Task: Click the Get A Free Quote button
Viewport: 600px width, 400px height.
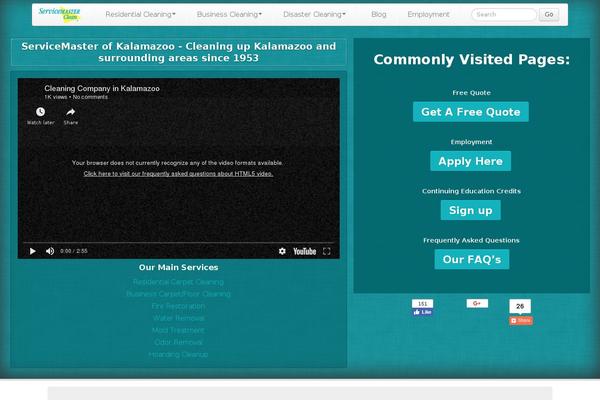Action: [471, 112]
